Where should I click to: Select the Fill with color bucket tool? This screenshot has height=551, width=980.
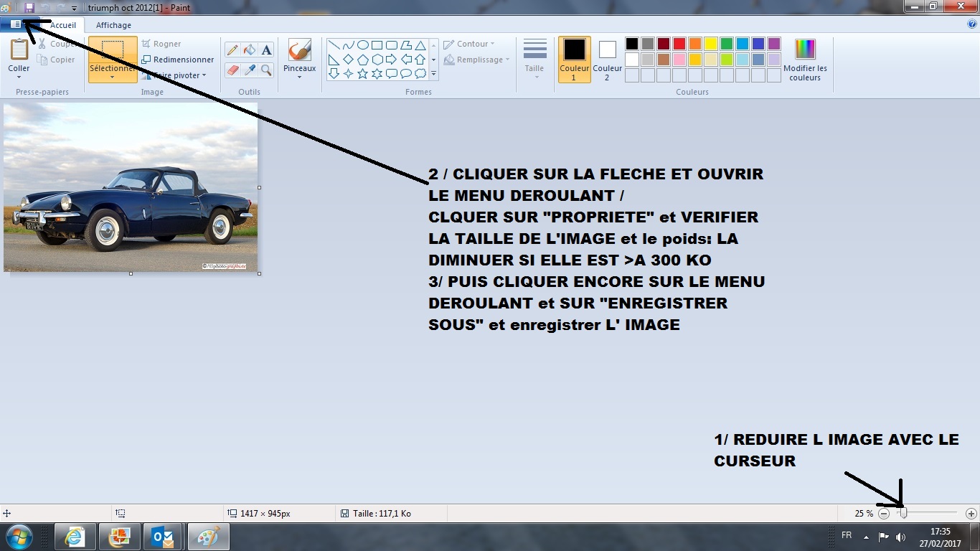click(x=249, y=50)
